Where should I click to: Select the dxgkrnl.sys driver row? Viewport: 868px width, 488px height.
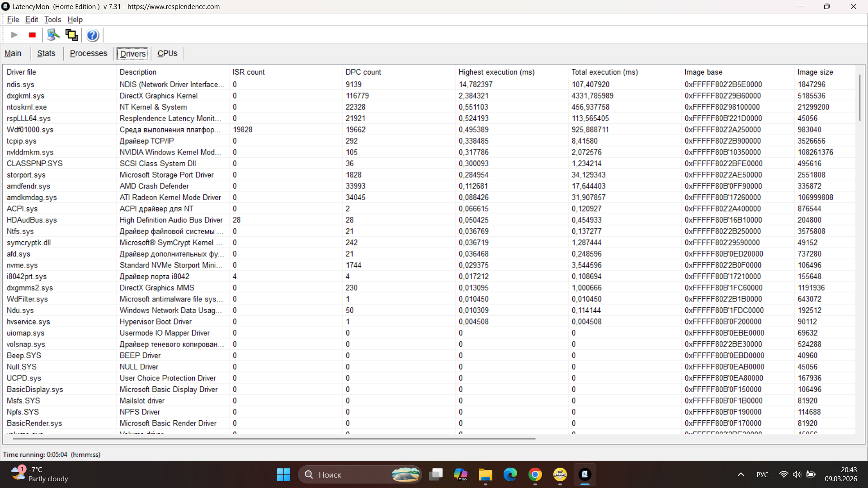[429, 96]
